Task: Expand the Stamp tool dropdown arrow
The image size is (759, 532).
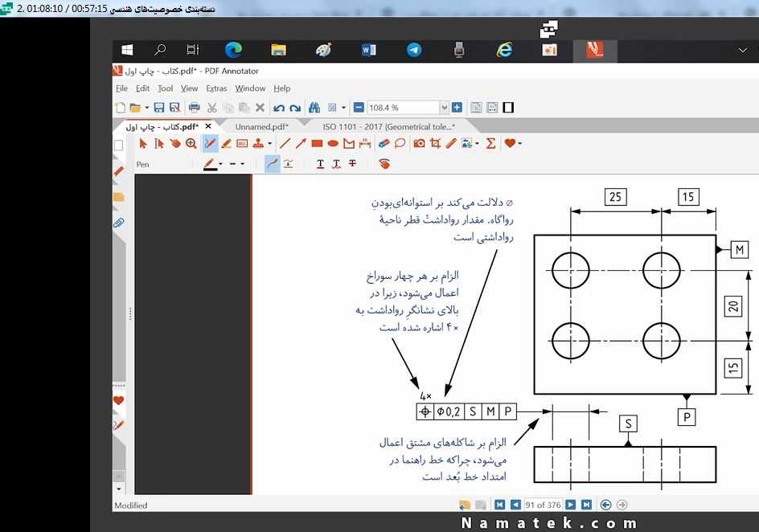Action: [269, 143]
